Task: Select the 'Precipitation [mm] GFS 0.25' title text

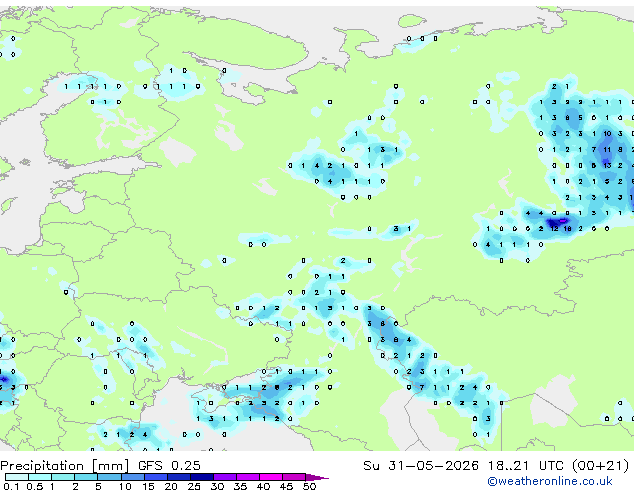Action: tap(100, 466)
